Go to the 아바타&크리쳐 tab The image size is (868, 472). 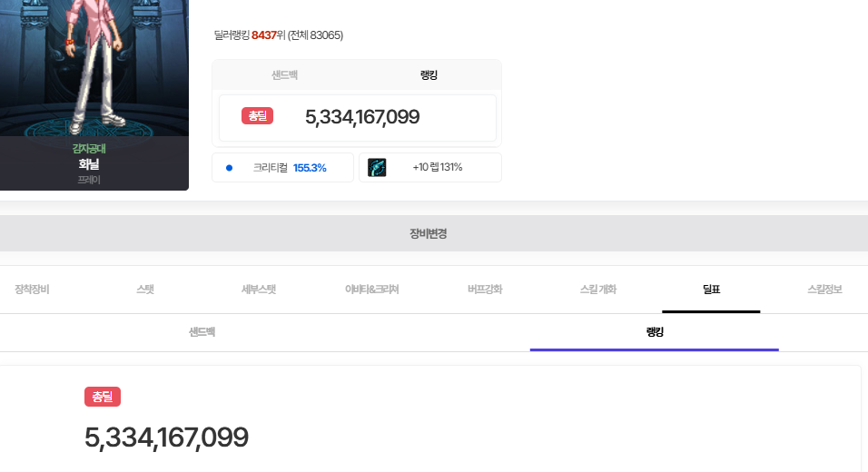pos(371,290)
